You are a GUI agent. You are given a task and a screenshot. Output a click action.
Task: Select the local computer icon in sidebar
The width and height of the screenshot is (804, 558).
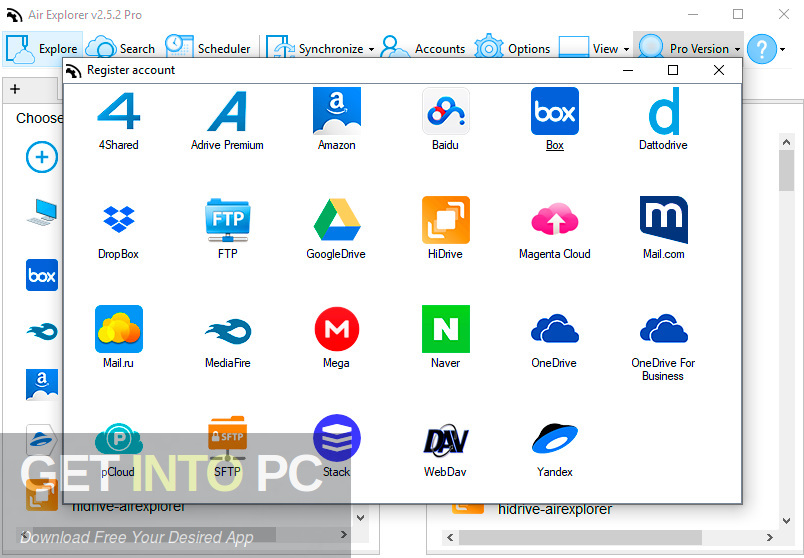[42, 212]
